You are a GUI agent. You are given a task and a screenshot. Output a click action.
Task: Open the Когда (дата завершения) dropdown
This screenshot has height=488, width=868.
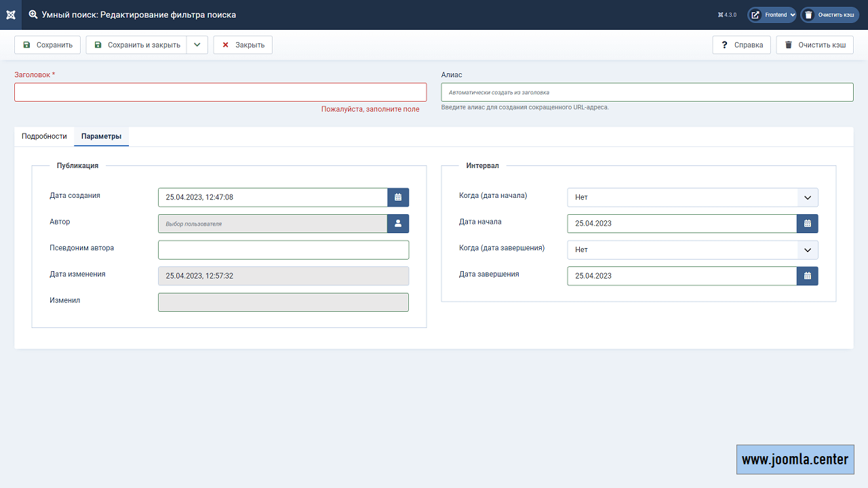tap(692, 249)
